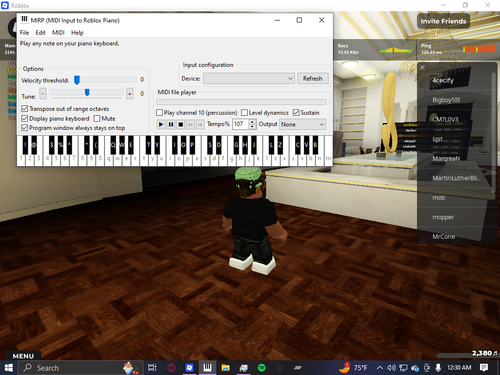
Task: Select player 4cecify in player list
Action: pyautogui.click(x=443, y=80)
